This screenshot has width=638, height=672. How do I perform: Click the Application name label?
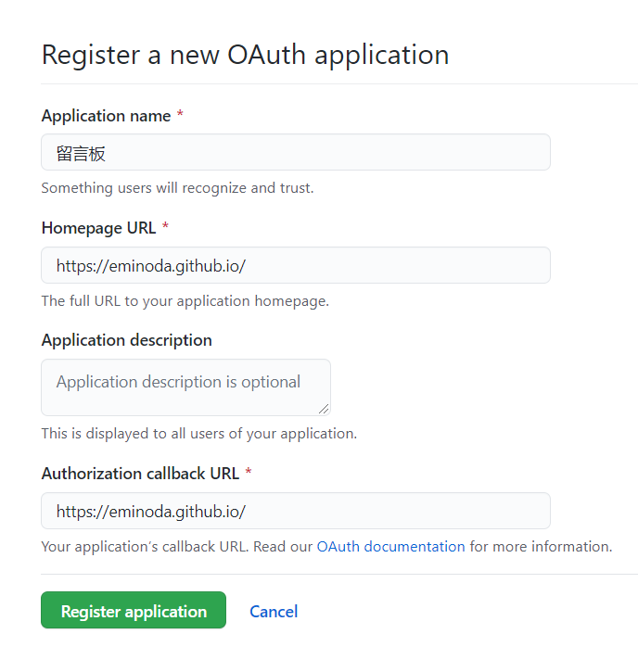pos(106,116)
